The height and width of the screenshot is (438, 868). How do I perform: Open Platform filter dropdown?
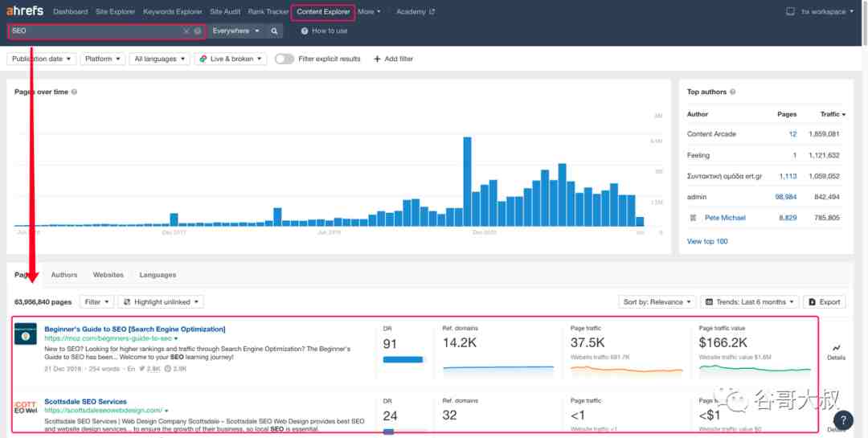[102, 59]
